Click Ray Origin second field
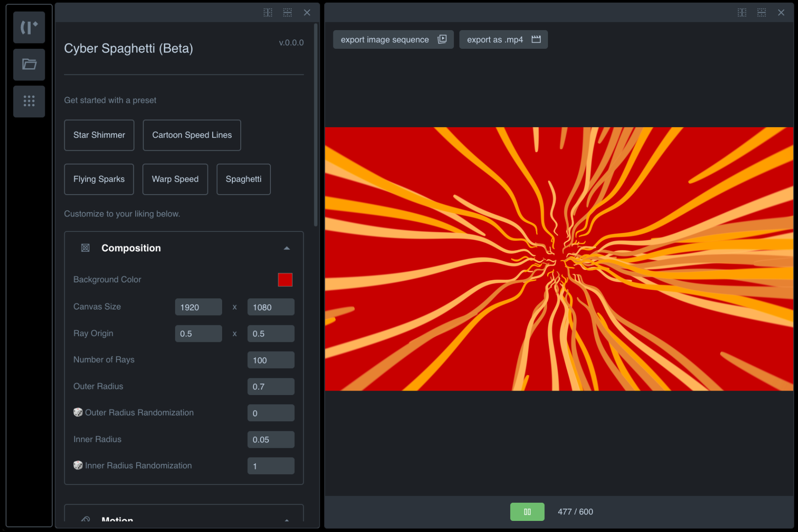The image size is (798, 532). point(271,333)
